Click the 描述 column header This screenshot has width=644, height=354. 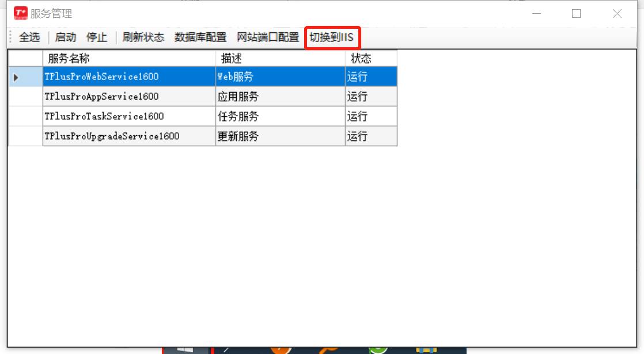(281, 58)
